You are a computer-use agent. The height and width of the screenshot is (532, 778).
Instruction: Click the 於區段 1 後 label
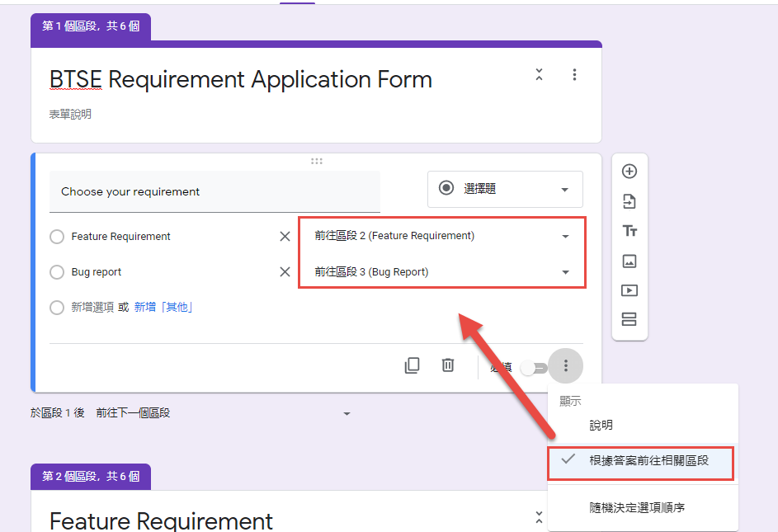[x=57, y=413]
